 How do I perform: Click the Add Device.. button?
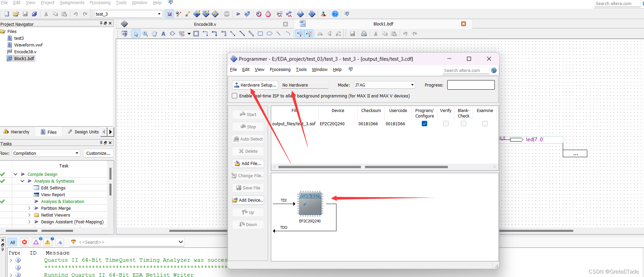[248, 200]
